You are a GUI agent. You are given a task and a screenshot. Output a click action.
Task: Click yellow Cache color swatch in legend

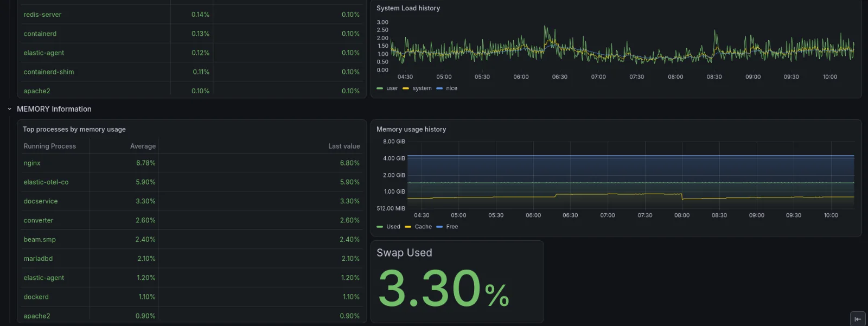pos(408,227)
